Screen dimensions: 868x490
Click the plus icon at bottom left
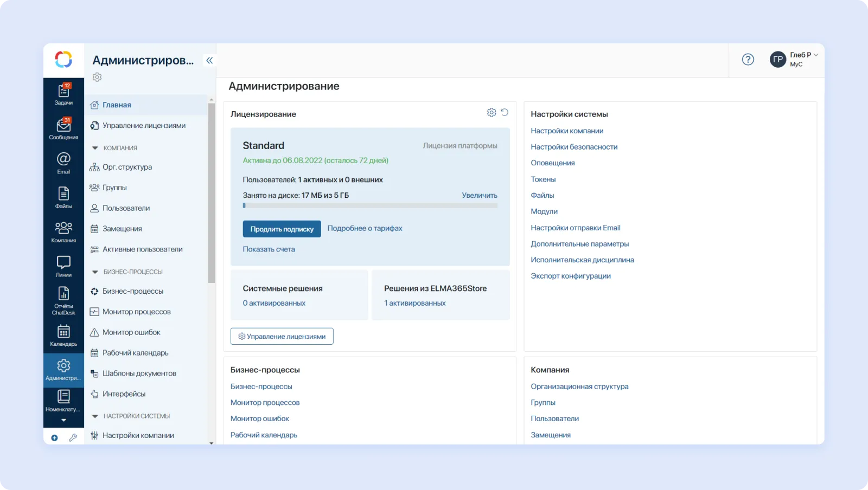tap(54, 438)
